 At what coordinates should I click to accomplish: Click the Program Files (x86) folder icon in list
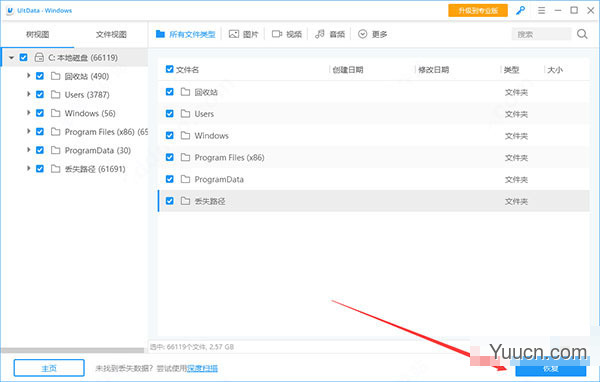(x=186, y=157)
